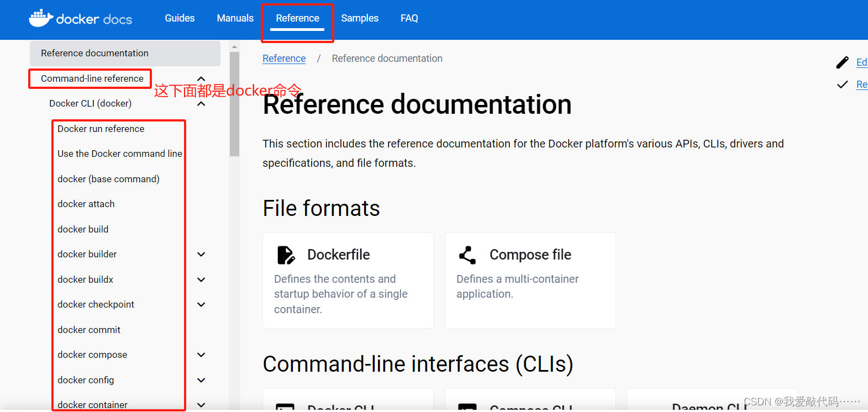Image resolution: width=868 pixels, height=412 pixels.
Task: Expand the docker builder submenu
Action: coord(202,255)
